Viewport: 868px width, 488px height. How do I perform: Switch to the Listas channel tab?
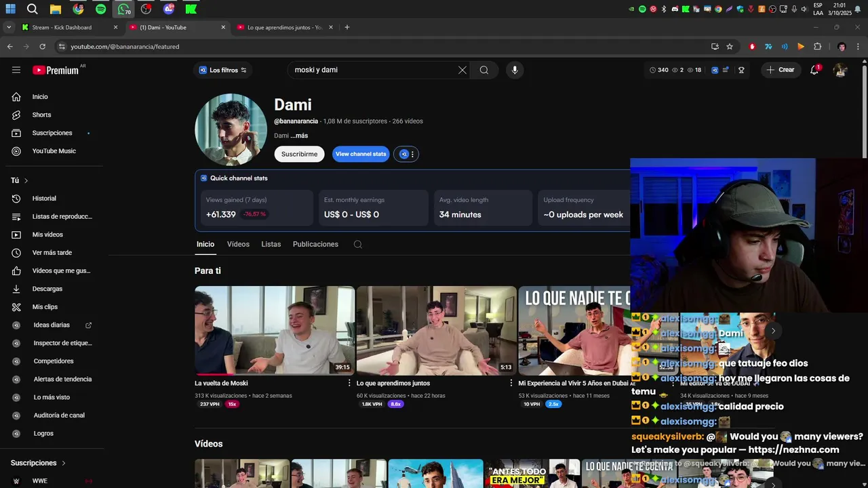[271, 245]
